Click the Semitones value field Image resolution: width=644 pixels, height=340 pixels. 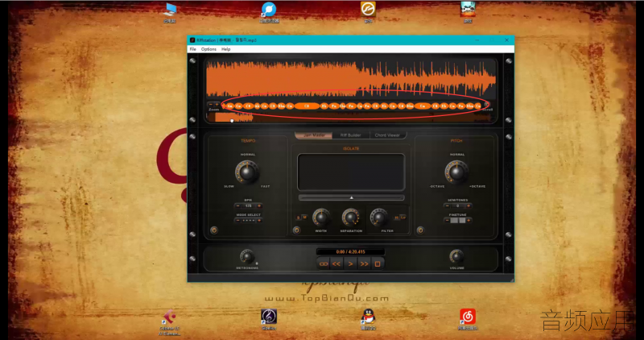tap(458, 205)
